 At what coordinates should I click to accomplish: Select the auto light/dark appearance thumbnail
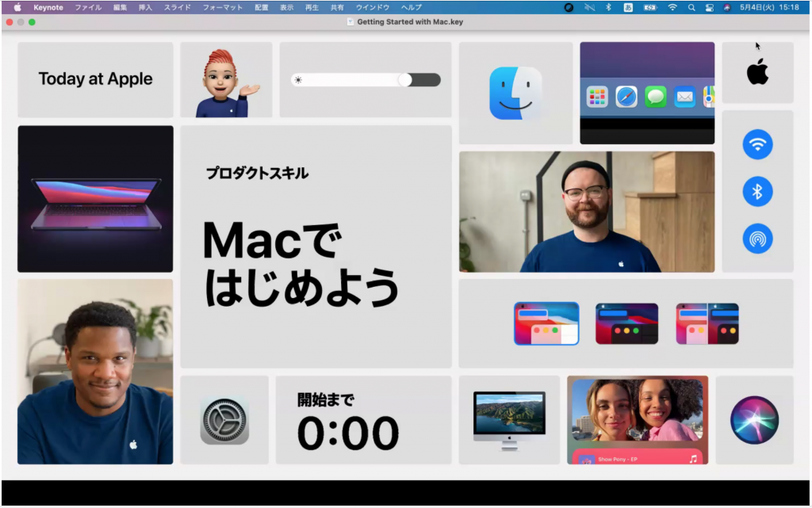(707, 323)
